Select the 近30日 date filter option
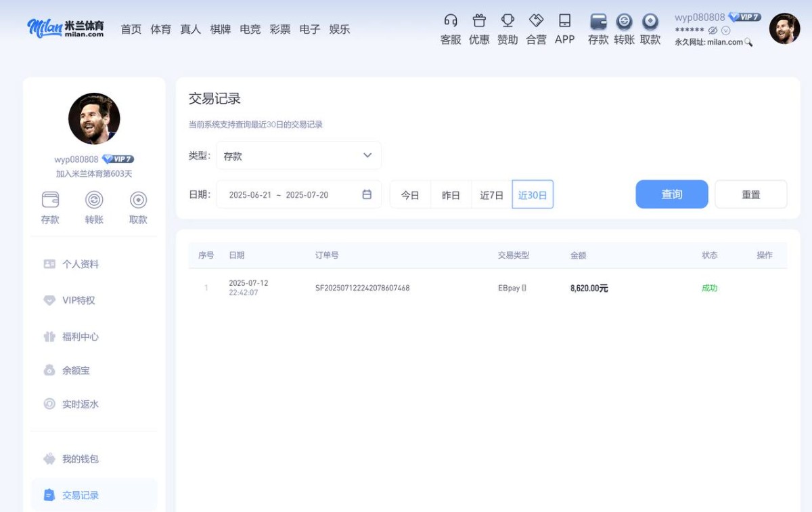 tap(533, 194)
